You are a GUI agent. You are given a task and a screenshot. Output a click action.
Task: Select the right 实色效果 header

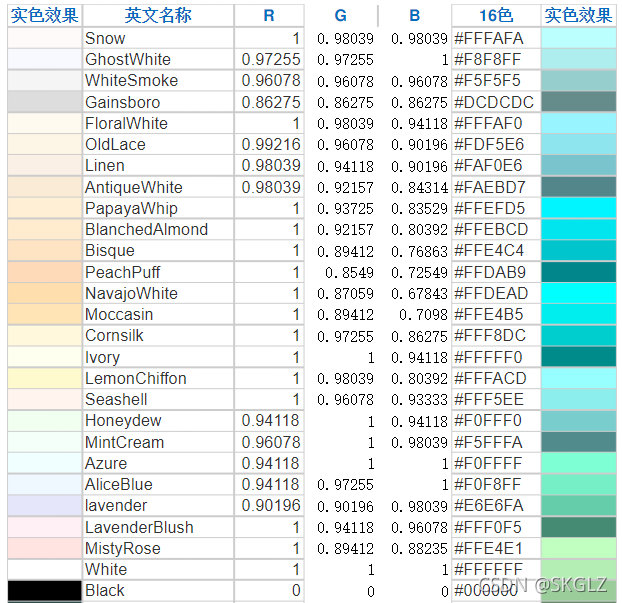coord(578,15)
